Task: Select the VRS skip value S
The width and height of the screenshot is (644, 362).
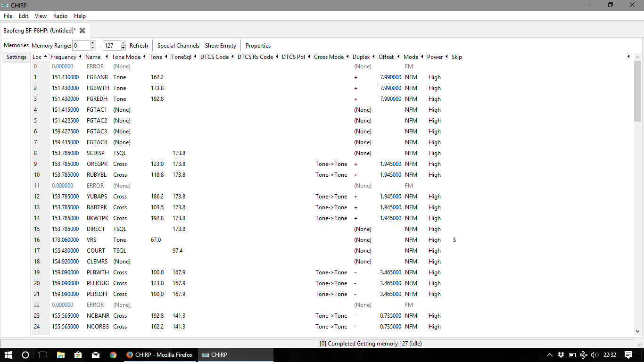Action: (x=455, y=240)
